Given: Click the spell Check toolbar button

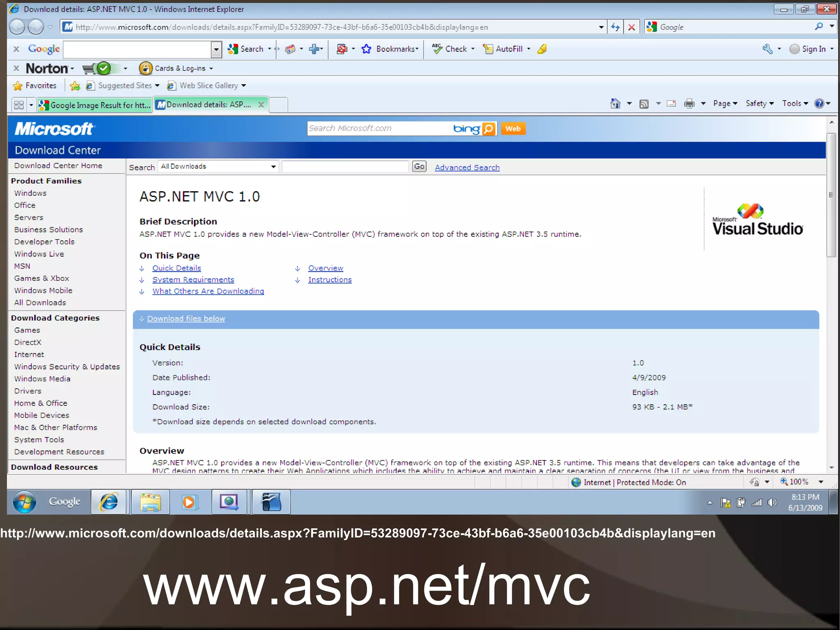Looking at the screenshot, I should pos(450,49).
